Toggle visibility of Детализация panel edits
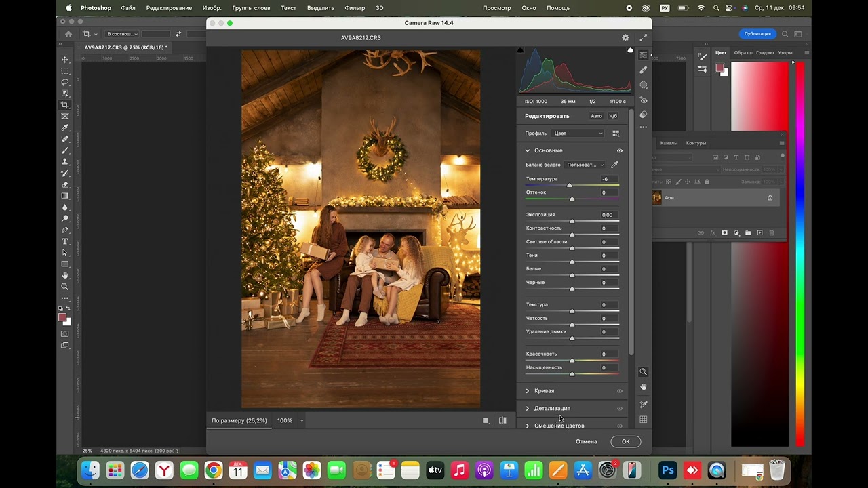868x488 pixels. click(x=620, y=409)
